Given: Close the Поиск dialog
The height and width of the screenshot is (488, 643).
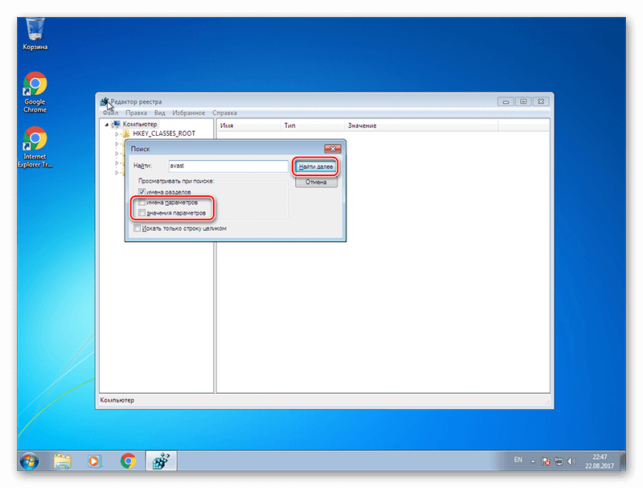Looking at the screenshot, I should [333, 148].
